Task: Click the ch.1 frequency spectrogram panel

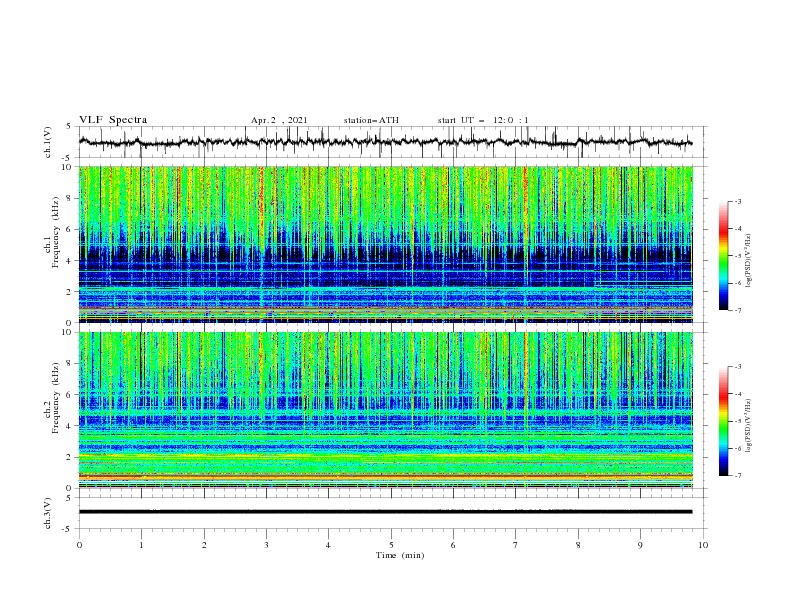Action: click(x=385, y=244)
